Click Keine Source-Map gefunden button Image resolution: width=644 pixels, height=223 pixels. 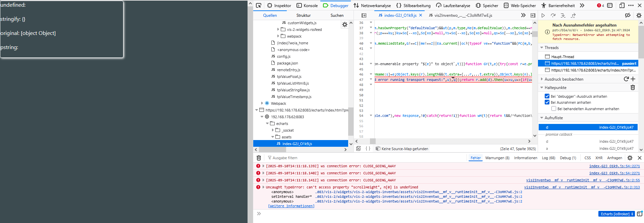[x=402, y=149]
